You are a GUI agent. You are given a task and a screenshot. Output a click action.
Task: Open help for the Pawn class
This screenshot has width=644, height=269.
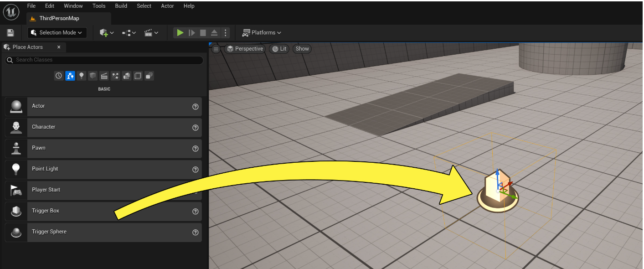point(196,149)
